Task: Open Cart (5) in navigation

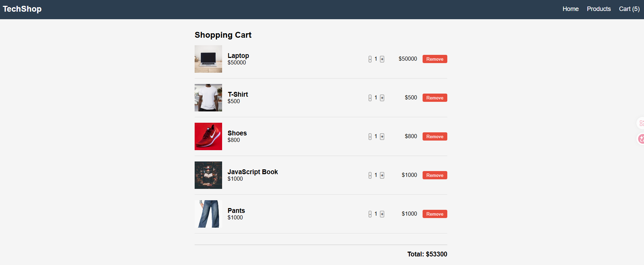Action: click(x=629, y=9)
